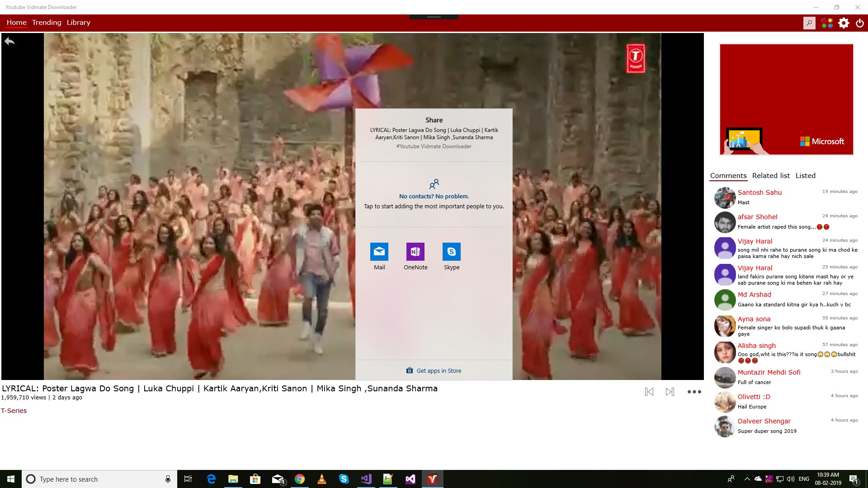Switch to the Trending tab
This screenshot has width=868, height=488.
click(x=47, y=23)
